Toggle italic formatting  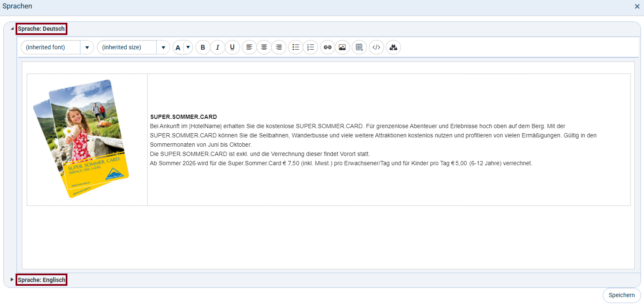point(217,47)
